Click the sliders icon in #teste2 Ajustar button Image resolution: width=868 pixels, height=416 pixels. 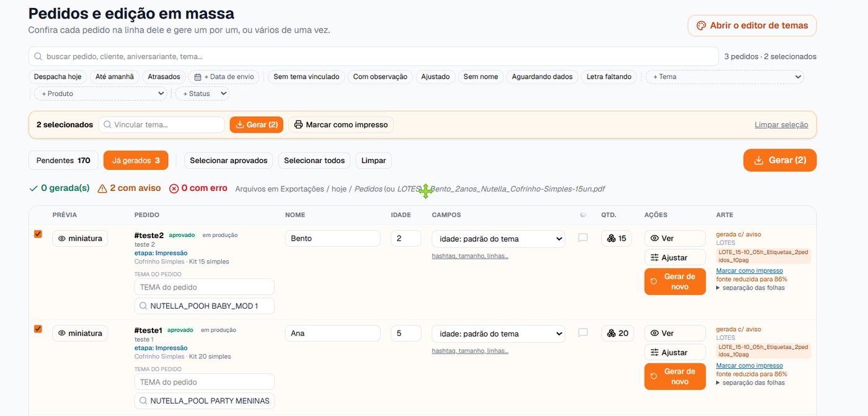click(x=654, y=257)
